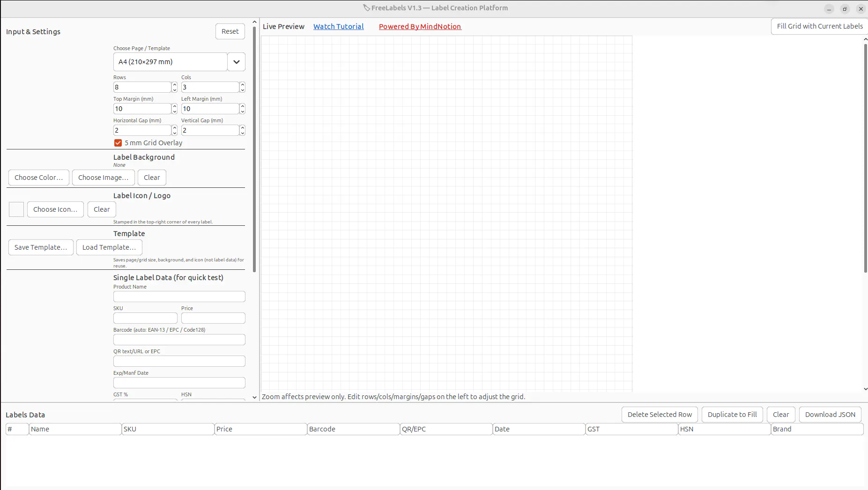Click Duplicate to Fill button
The image size is (868, 490).
[732, 415]
